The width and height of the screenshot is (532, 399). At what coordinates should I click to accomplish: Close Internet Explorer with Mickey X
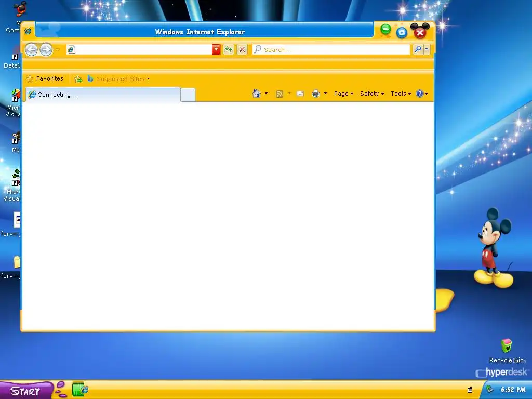tap(420, 32)
